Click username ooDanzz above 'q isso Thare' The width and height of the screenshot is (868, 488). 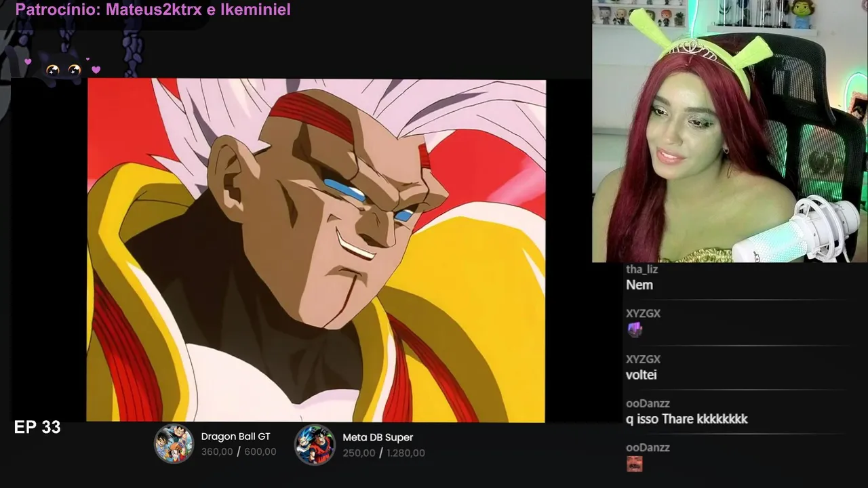click(x=648, y=403)
